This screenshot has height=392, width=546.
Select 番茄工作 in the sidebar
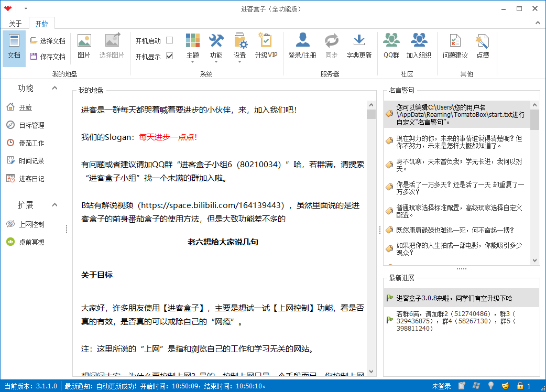click(x=31, y=143)
